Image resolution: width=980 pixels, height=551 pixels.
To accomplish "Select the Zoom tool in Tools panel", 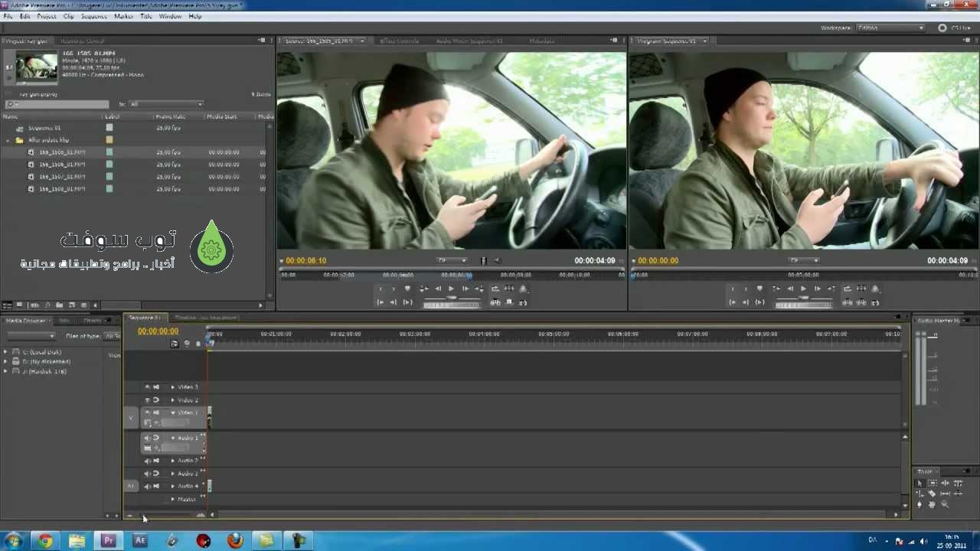I will pyautogui.click(x=944, y=504).
